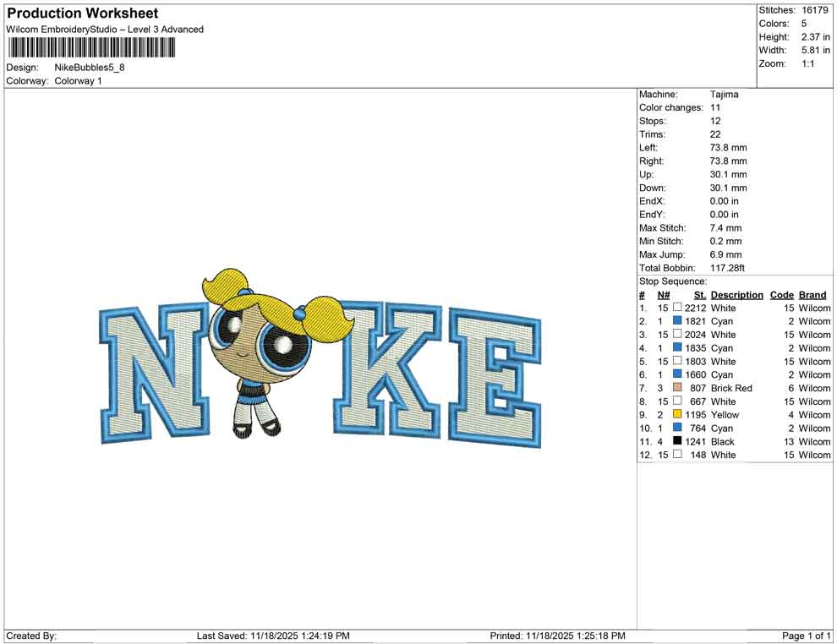Click the cyan swatch in stop row 2
Image resolution: width=837 pixels, height=644 pixels.
click(677, 320)
